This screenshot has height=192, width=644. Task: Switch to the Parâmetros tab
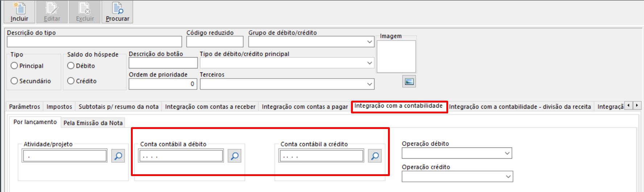(x=25, y=107)
